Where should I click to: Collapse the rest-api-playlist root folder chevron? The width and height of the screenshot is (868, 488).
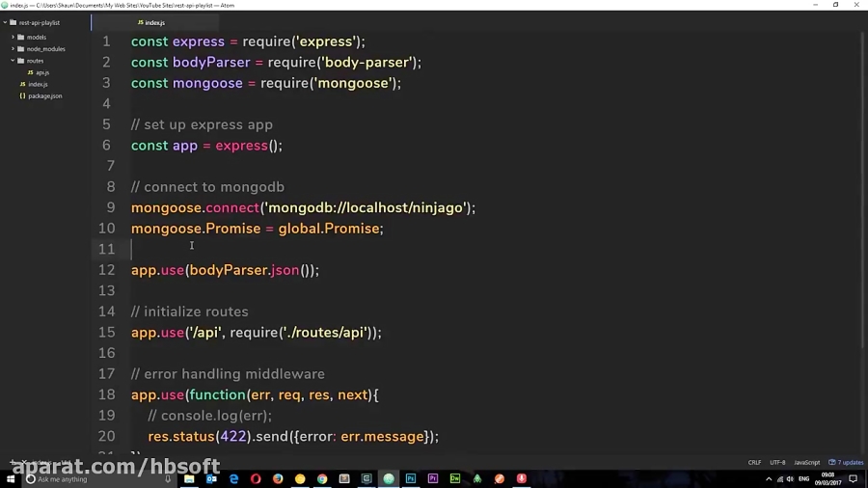coord(5,23)
